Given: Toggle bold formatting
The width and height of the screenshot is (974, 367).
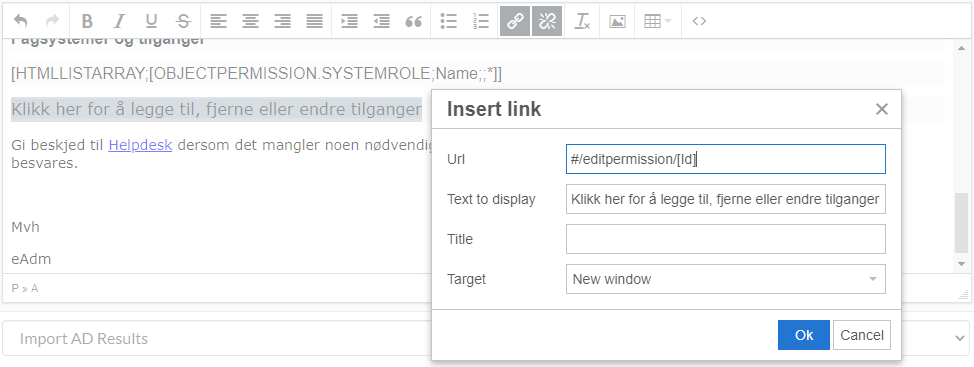Looking at the screenshot, I should 87,21.
